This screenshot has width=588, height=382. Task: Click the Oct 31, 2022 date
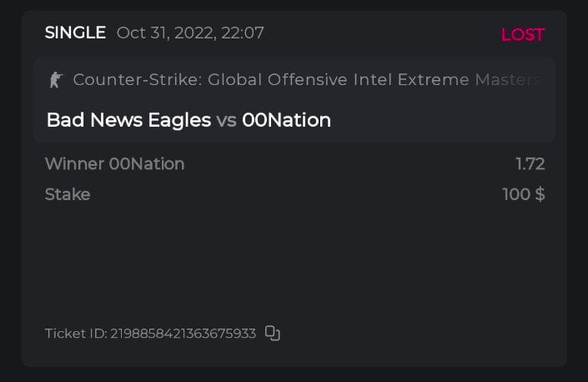tap(166, 33)
